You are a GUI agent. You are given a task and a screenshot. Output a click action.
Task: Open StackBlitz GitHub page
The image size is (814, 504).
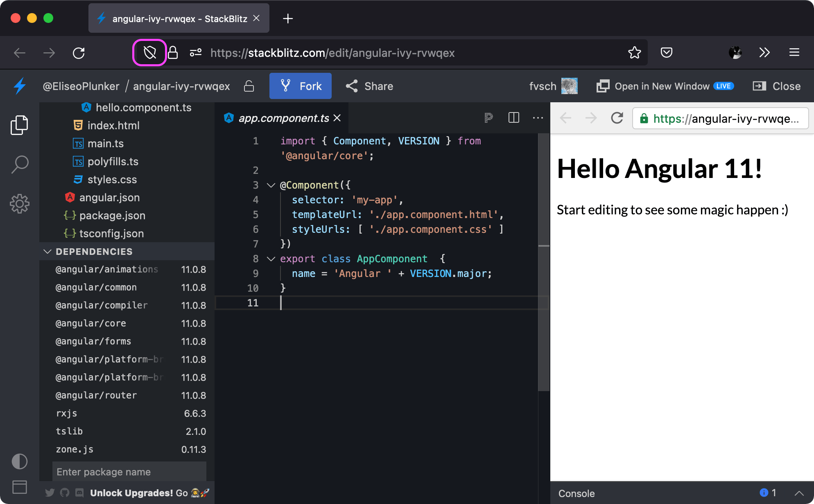point(64,493)
